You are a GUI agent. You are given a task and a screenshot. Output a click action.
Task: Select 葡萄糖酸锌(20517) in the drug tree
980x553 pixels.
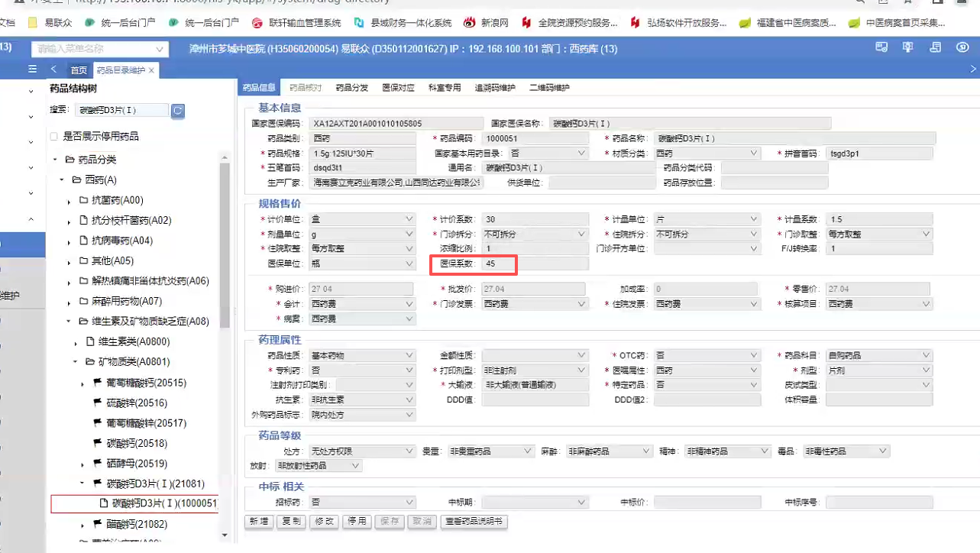146,423
